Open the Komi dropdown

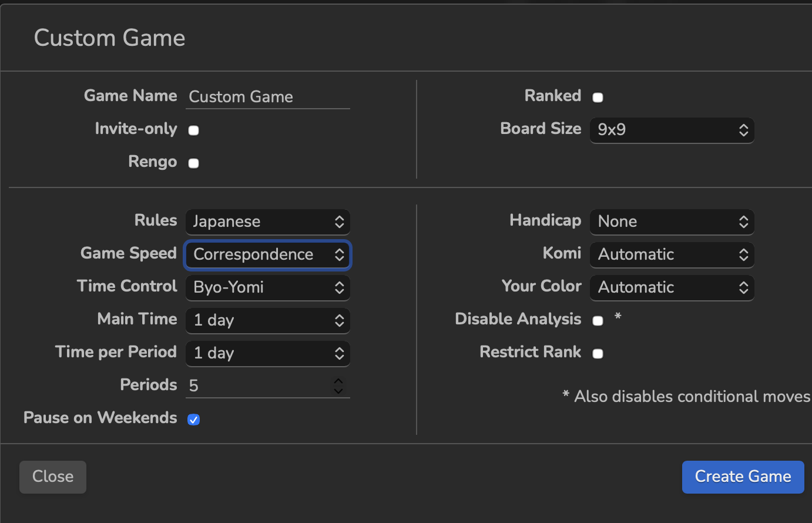click(672, 254)
